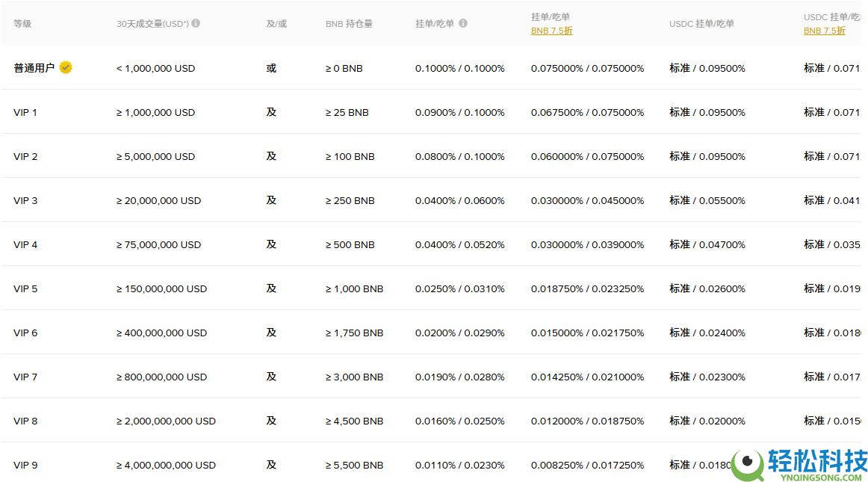The width and height of the screenshot is (868, 482).
Task: Select the VIP 9 tier row
Action: tap(25, 465)
